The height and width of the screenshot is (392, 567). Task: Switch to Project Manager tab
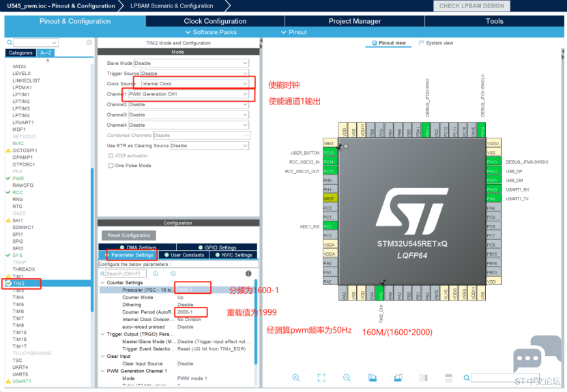pyautogui.click(x=354, y=21)
